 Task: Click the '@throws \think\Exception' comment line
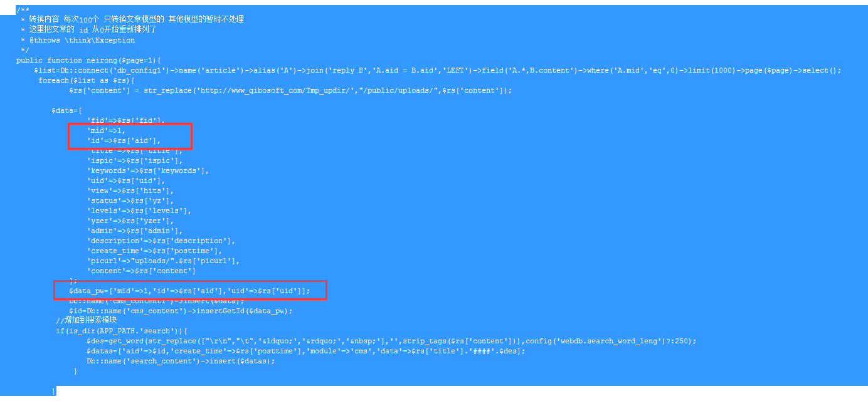click(x=82, y=40)
